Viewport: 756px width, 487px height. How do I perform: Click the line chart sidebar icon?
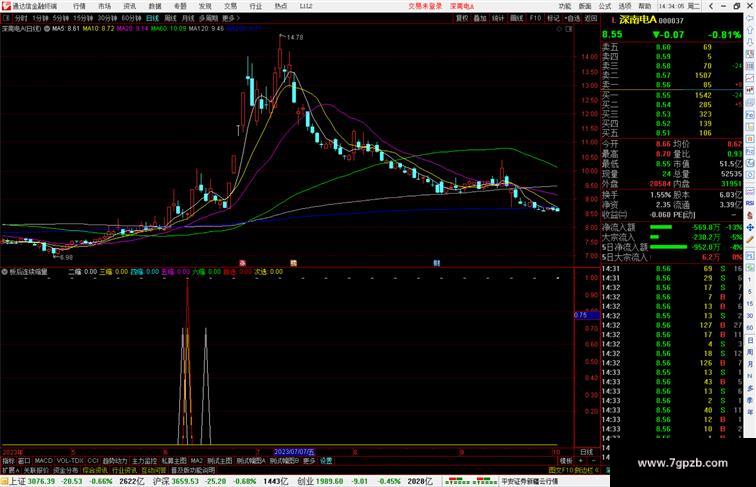[x=750, y=78]
